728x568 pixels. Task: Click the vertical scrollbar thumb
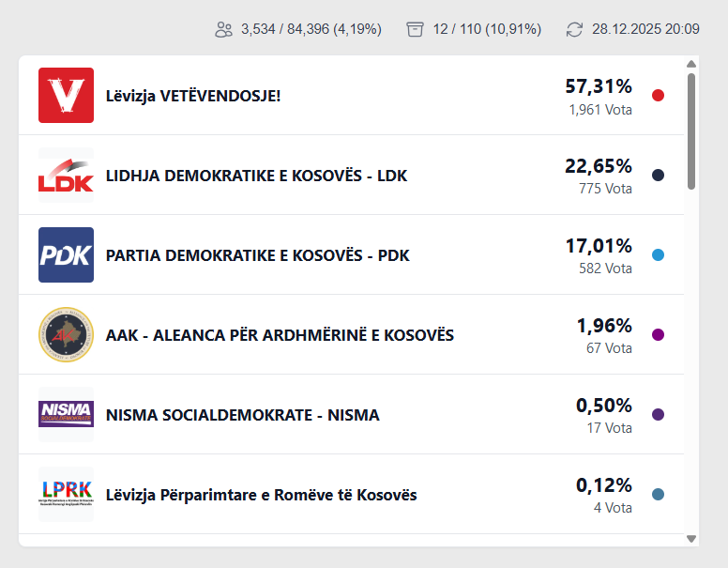click(691, 131)
